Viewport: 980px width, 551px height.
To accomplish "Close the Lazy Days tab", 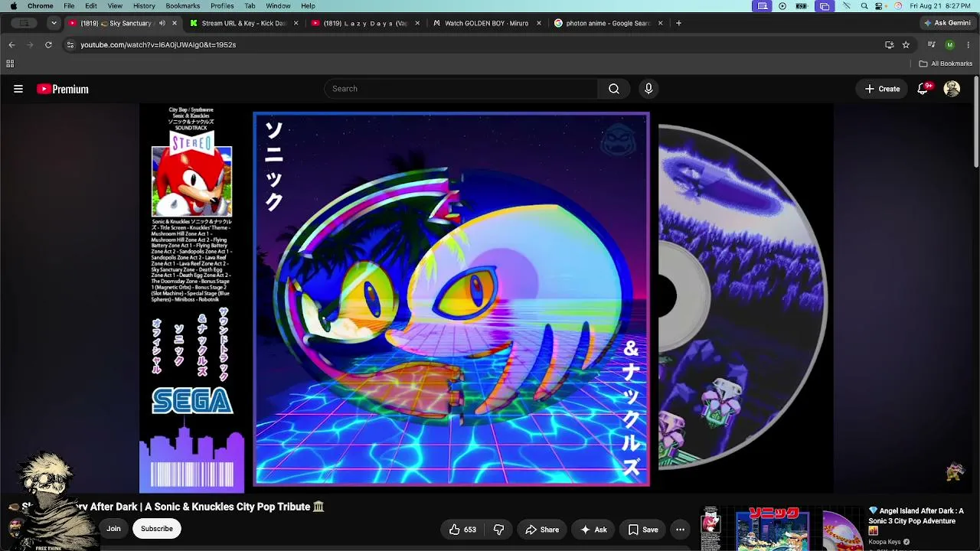I will pos(417,23).
